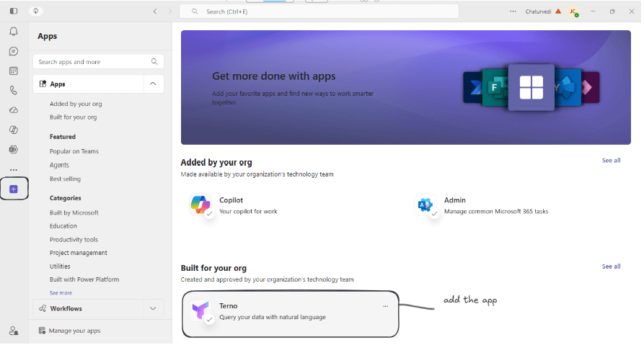The image size is (644, 345).
Task: Click Query your data with natural language text
Action: click(273, 317)
